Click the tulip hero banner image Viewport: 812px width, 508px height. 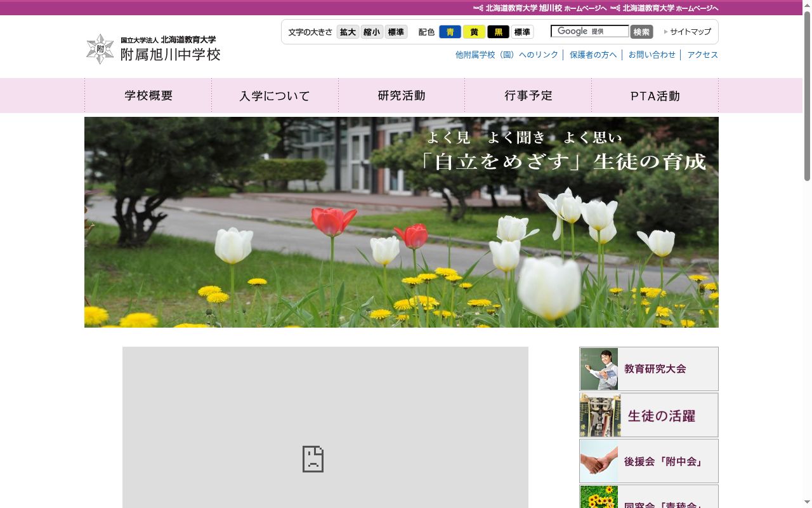tap(402, 222)
